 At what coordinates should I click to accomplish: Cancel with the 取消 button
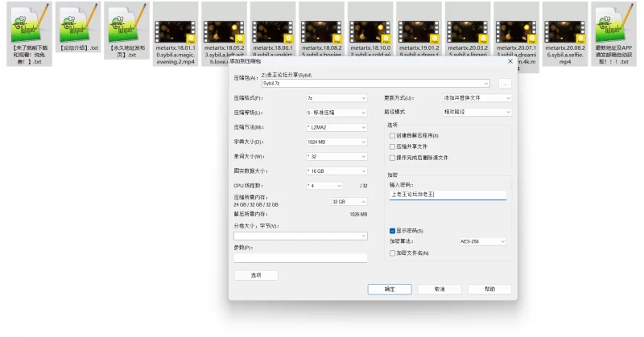point(440,290)
